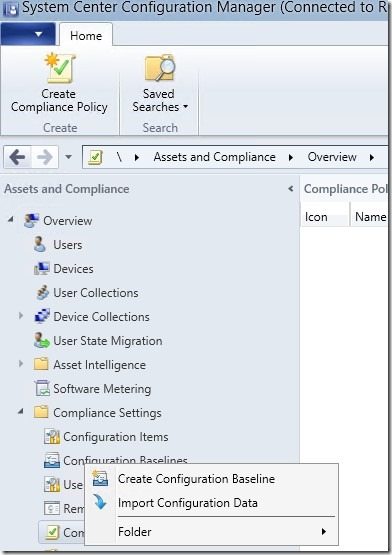Click the backslash root in the breadcrumb

coord(119,157)
